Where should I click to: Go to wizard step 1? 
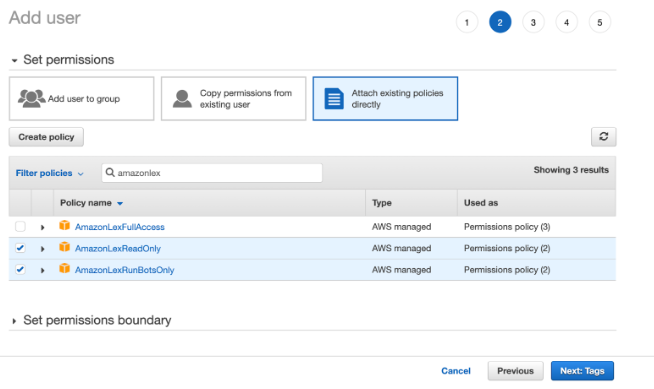click(x=467, y=22)
